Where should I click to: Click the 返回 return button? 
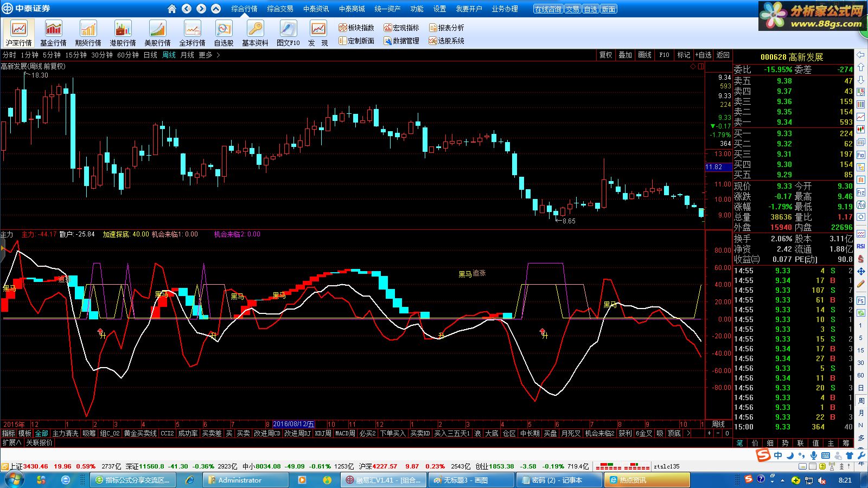[x=723, y=55]
